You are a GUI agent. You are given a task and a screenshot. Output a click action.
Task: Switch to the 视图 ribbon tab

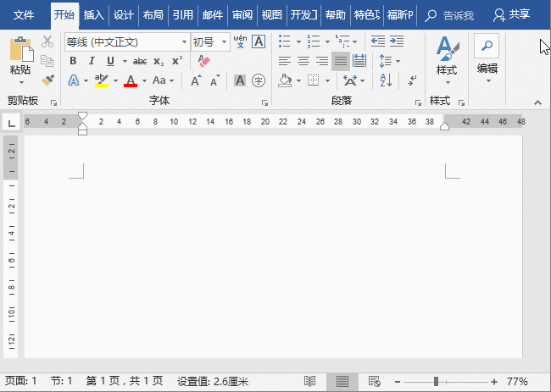(x=271, y=14)
